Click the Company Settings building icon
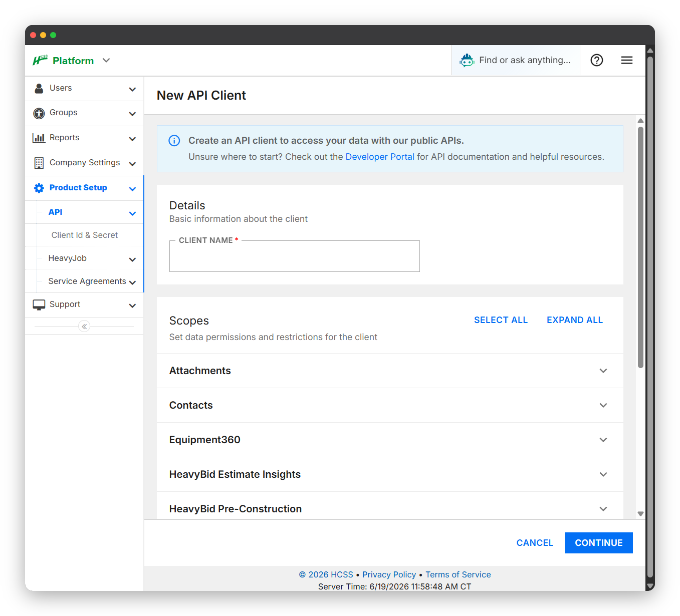The image size is (680, 616). (x=39, y=163)
